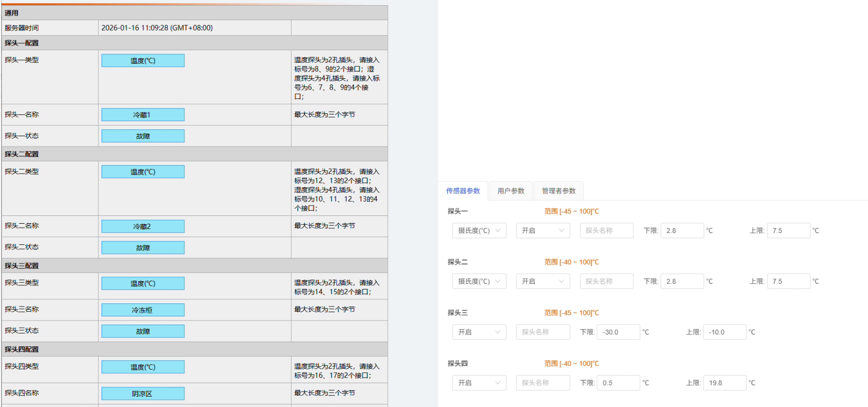Click 探头一类型 温度(°C) button
Image resolution: width=868 pixels, height=407 pixels.
point(143,61)
